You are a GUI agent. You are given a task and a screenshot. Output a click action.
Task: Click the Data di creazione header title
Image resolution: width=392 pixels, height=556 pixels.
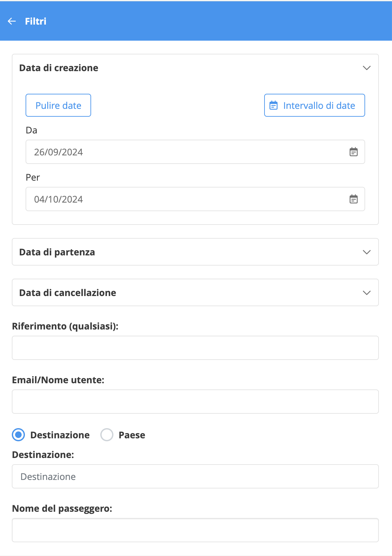pyautogui.click(x=59, y=68)
